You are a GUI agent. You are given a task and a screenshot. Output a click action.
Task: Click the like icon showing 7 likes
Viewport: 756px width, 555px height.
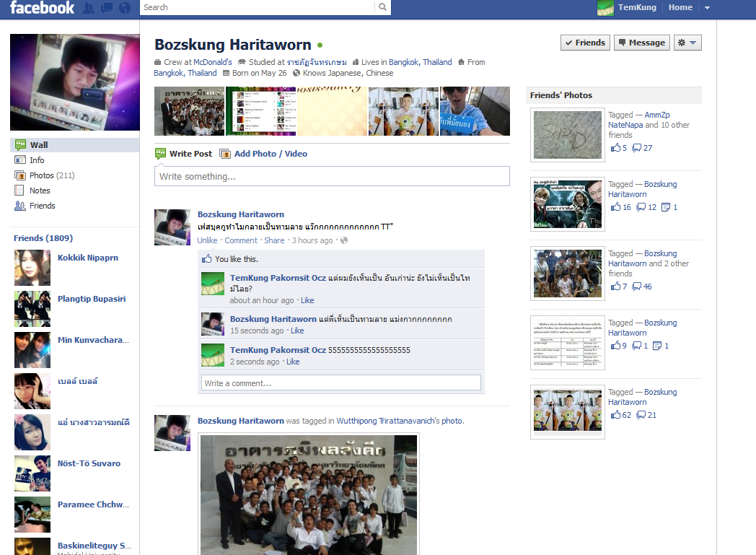(616, 287)
